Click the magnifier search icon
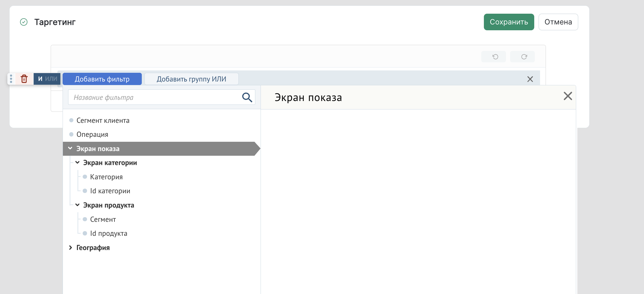The width and height of the screenshot is (644, 294). point(247,97)
